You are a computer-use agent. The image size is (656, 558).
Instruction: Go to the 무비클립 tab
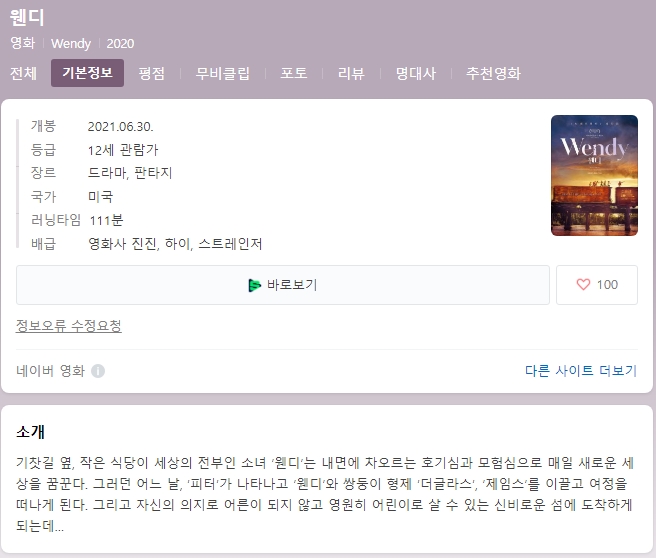pos(222,73)
